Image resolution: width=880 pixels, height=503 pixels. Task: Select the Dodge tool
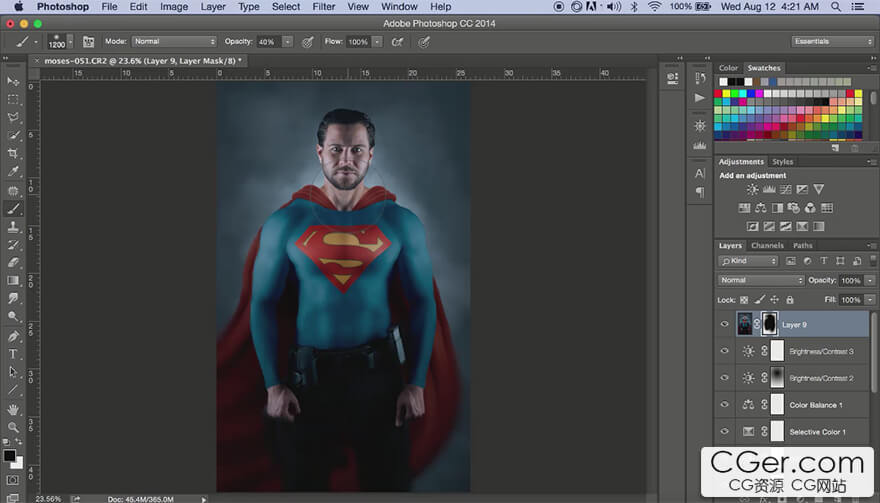(x=12, y=316)
